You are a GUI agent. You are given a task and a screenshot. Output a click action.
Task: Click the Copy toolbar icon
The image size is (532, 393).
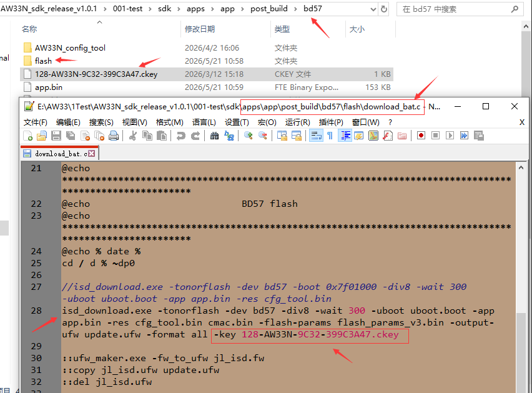[147, 136]
